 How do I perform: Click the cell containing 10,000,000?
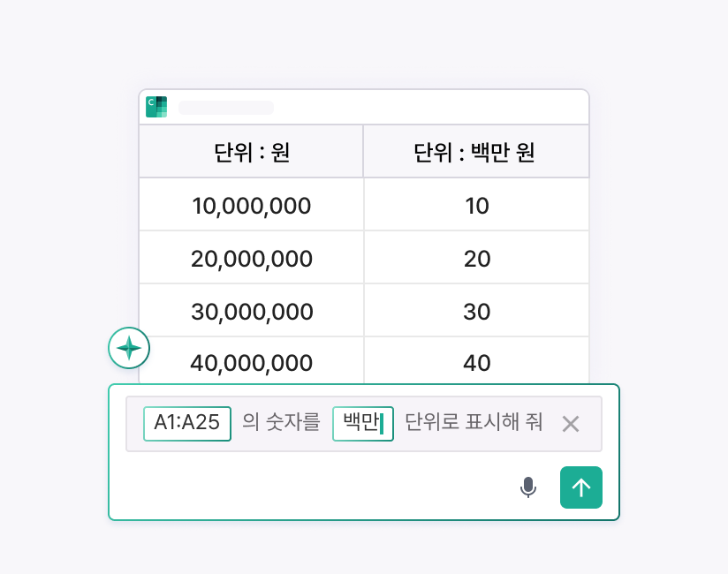point(251,205)
